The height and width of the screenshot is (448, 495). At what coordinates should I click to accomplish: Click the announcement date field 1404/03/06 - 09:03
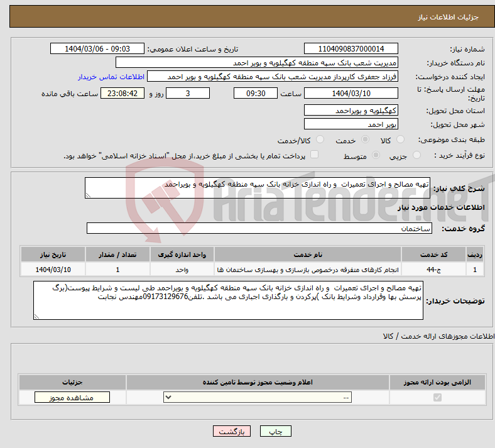pos(97,48)
